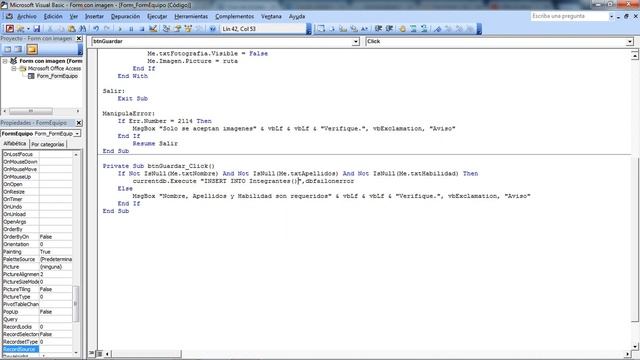Switch to the Alfabética properties tab
640x360 pixels.
pyautogui.click(x=15, y=144)
